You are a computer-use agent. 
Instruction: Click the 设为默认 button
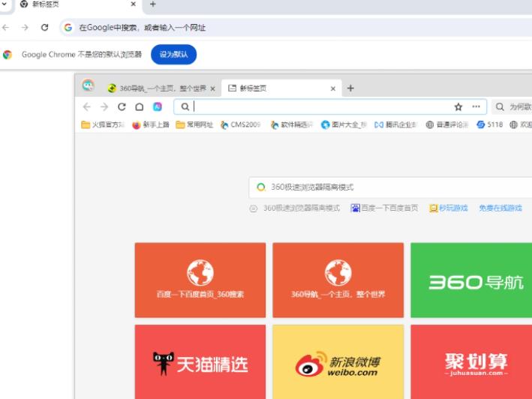click(173, 54)
